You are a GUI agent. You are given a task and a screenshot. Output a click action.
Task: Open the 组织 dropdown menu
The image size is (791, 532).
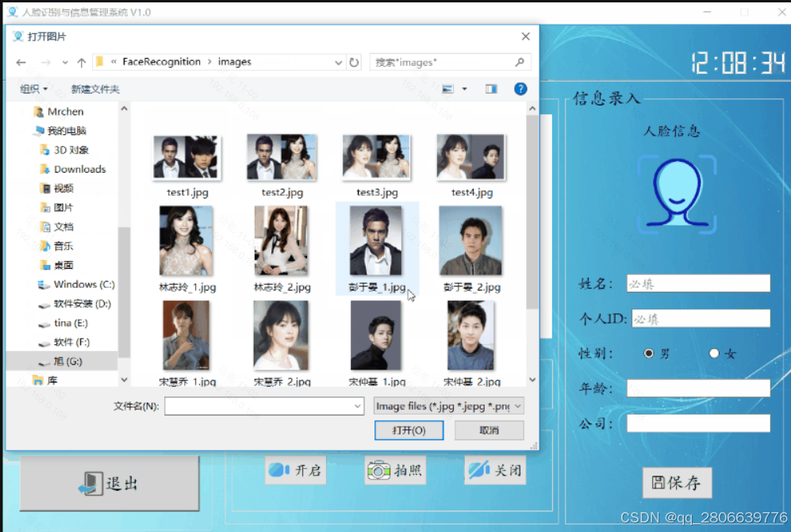(x=34, y=90)
